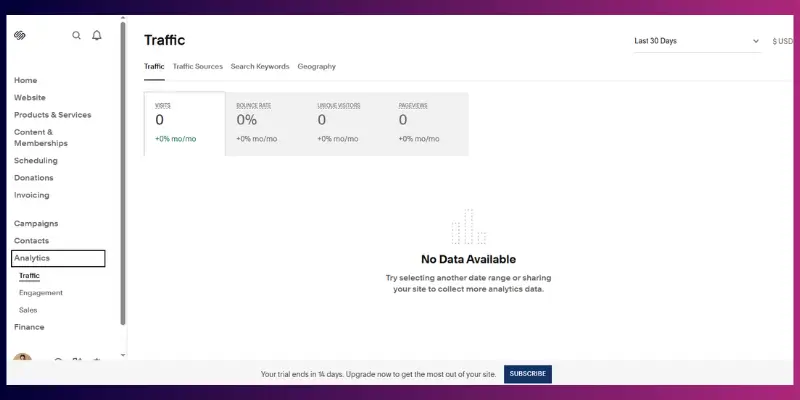This screenshot has width=800, height=400.
Task: Open the notifications bell icon
Action: (x=97, y=35)
